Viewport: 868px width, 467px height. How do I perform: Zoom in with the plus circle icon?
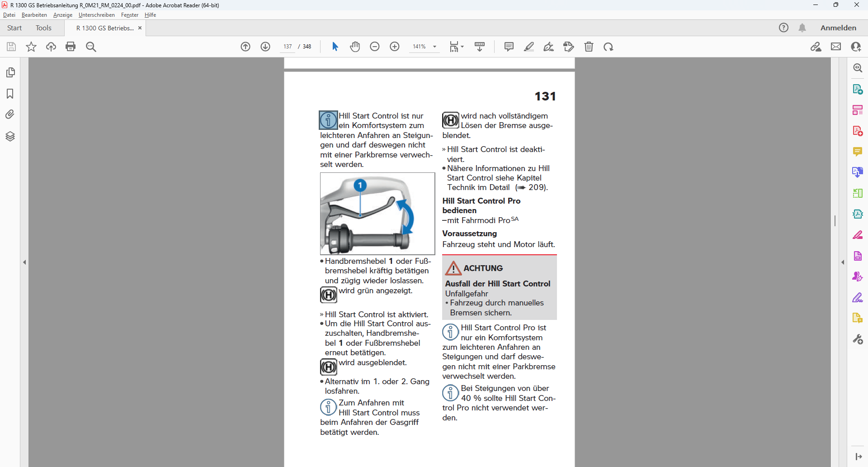[x=395, y=47]
